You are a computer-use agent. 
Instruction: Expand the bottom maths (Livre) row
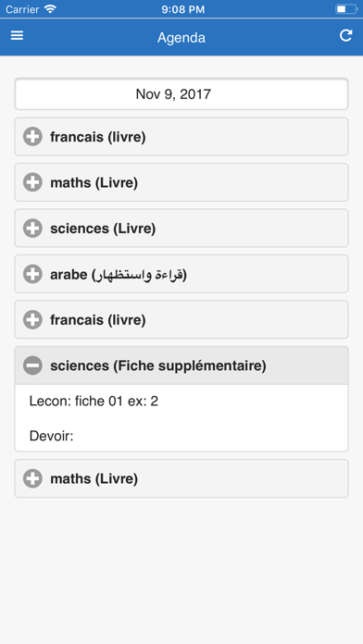pyautogui.click(x=181, y=478)
